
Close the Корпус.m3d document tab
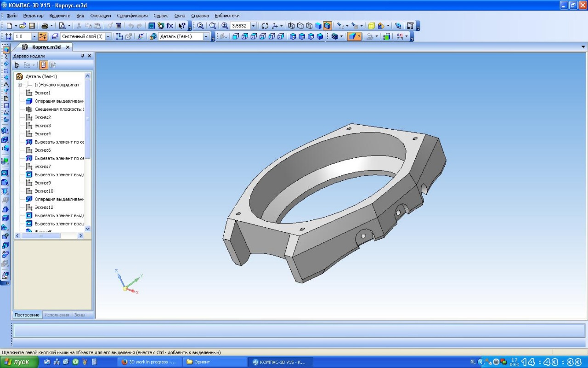click(68, 47)
